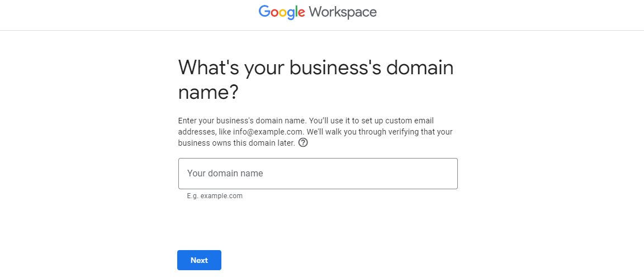644x278 pixels.
Task: Click the paragraph mentioning info@example.com
Action: [x=315, y=132]
